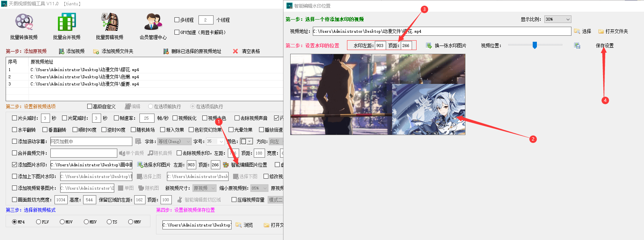
Task: Click the delete selected video address icon
Action: tap(166, 51)
